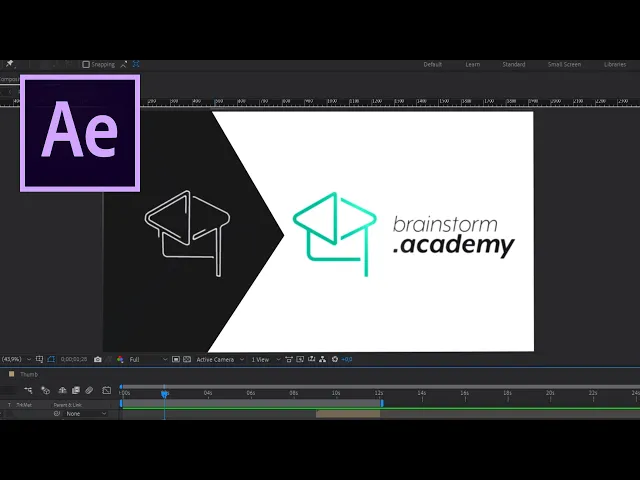640x480 pixels.
Task: Click the blue current time indicator playhead
Action: (164, 393)
